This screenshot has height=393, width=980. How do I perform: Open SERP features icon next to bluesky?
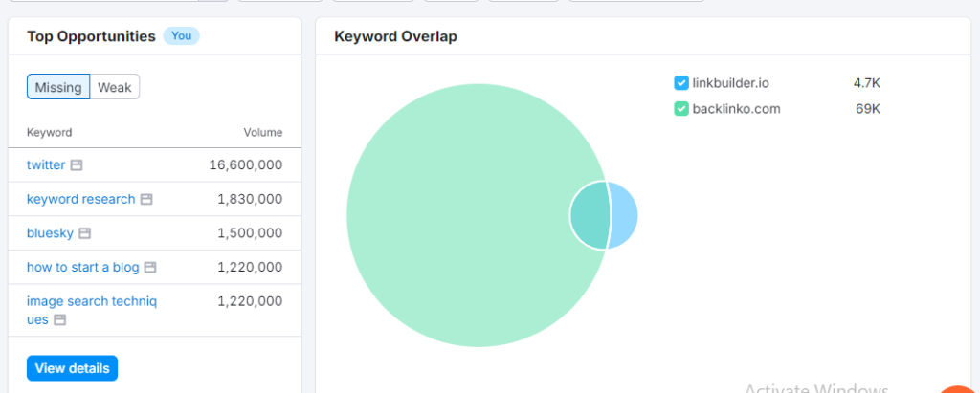(85, 233)
